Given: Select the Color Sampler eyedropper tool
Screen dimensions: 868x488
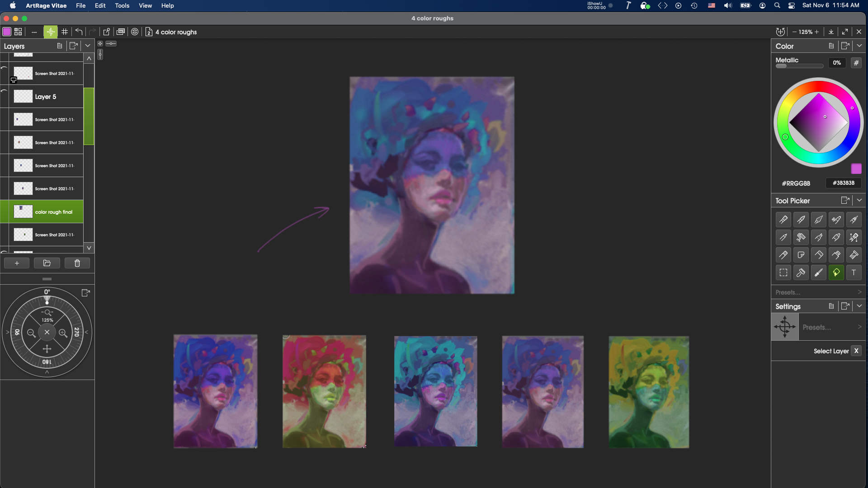Looking at the screenshot, I should 818,272.
